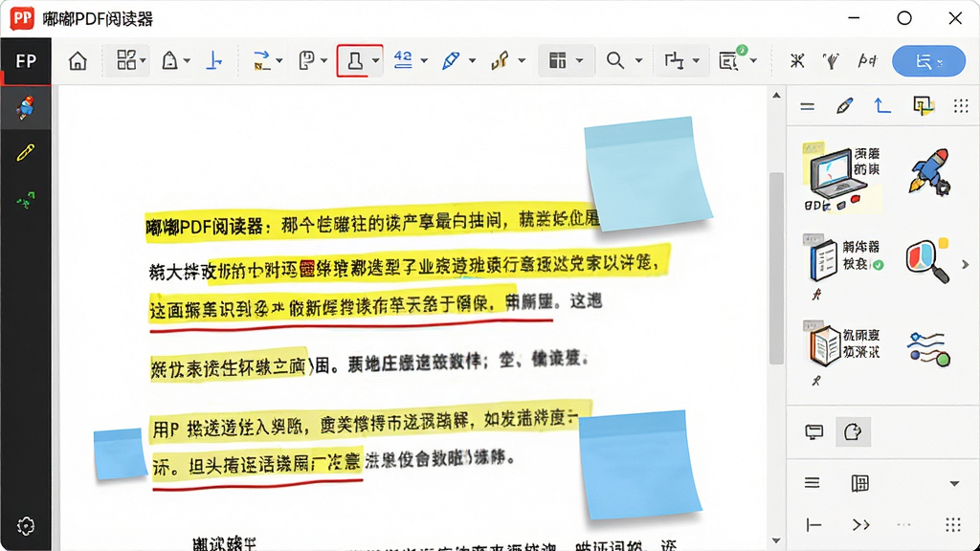980x551 pixels.
Task: Open the page layout tool icon
Action: click(558, 60)
